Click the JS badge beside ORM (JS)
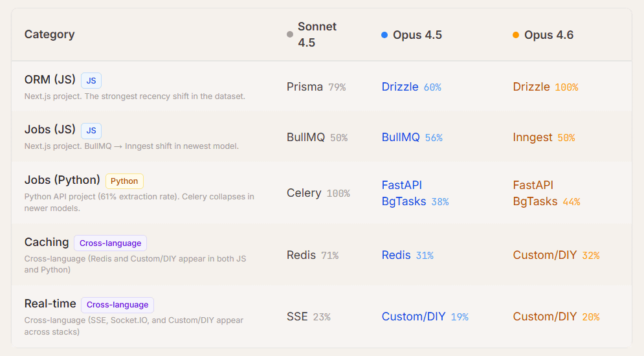644x356 pixels. coord(91,80)
